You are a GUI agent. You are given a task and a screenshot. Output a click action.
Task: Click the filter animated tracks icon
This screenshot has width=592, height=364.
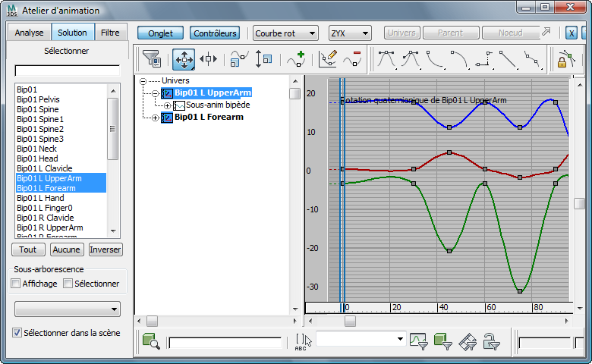(468, 341)
